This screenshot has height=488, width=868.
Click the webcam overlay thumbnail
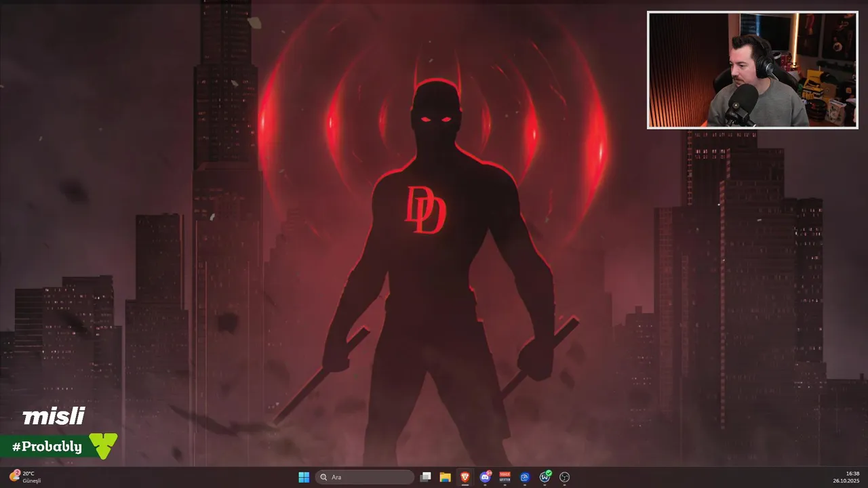click(753, 70)
